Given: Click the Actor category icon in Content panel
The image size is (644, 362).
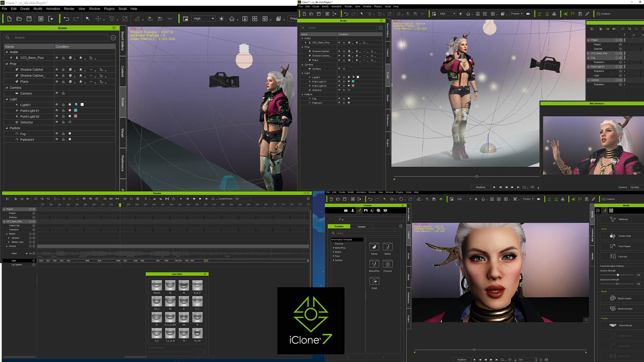Looking at the screenshot, I should pyautogui.click(x=353, y=210).
